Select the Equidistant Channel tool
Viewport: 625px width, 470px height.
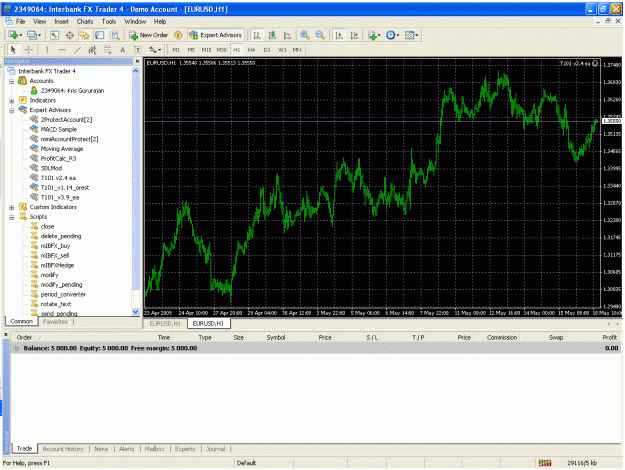click(x=92, y=50)
